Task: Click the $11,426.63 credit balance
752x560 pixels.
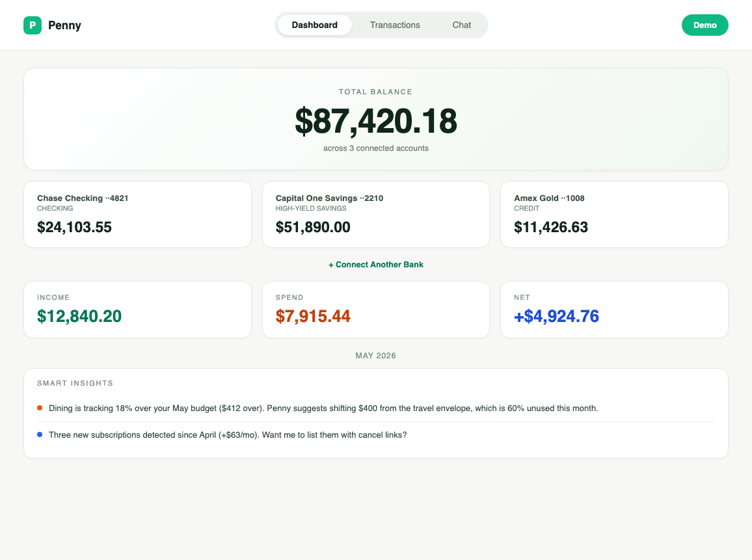Action: click(551, 227)
